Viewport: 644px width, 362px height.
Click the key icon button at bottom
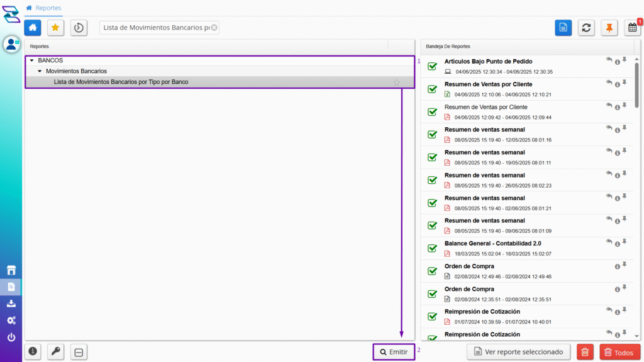56,351
